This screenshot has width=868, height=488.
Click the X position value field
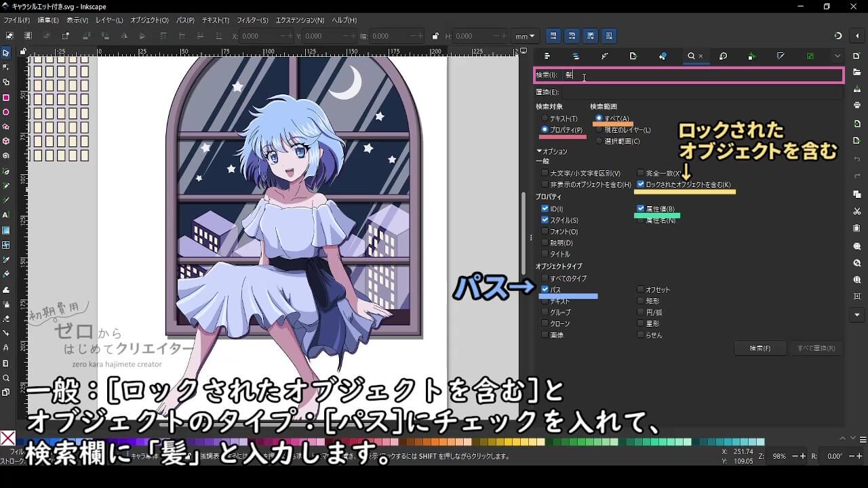coord(266,36)
